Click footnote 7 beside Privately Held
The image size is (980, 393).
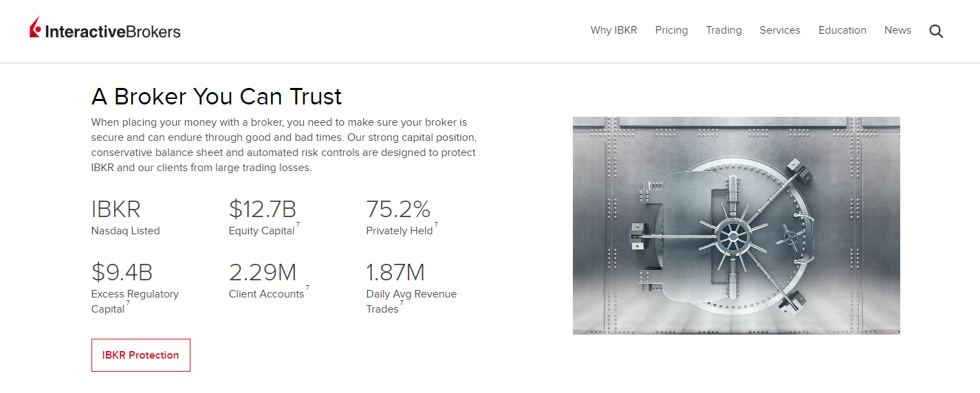(x=436, y=225)
